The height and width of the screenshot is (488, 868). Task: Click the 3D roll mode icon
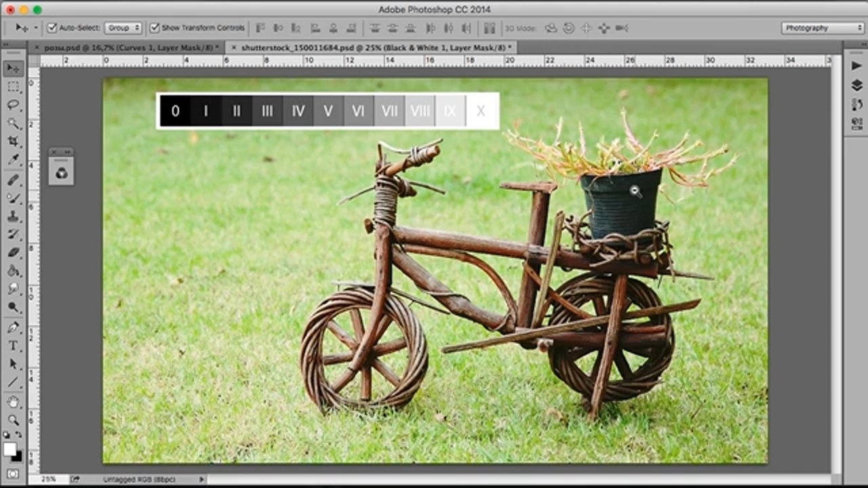pyautogui.click(x=569, y=28)
